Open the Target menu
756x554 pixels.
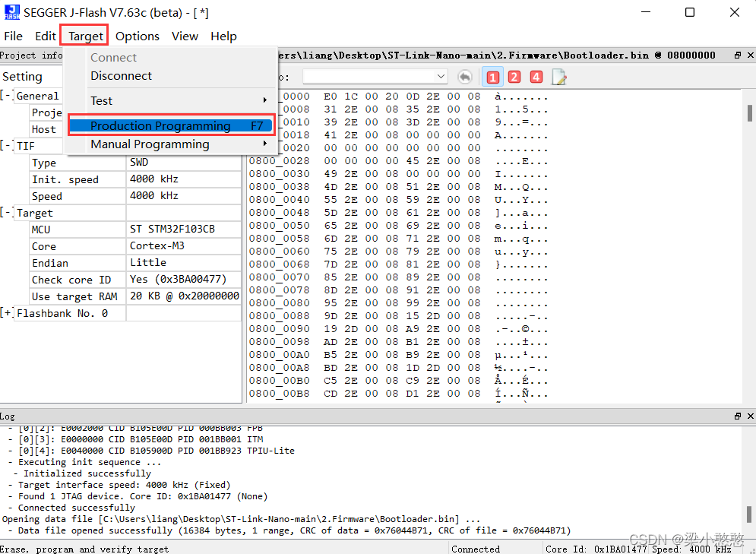coord(85,36)
